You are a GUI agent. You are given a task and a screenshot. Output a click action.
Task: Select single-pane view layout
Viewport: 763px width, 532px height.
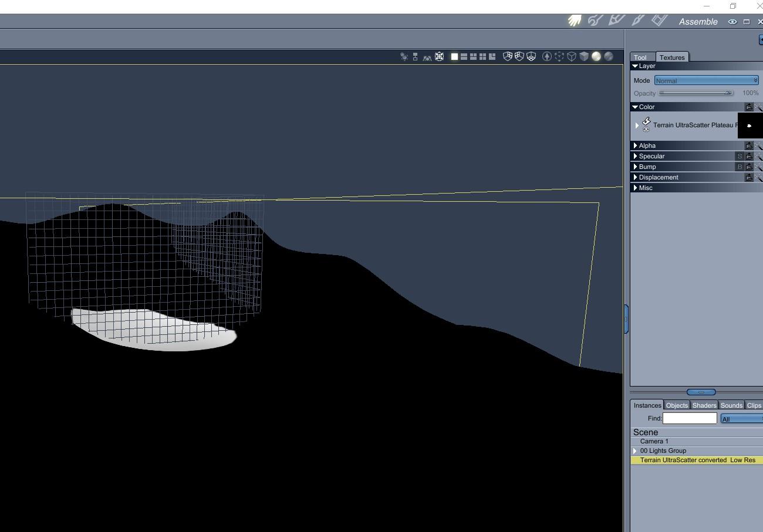[454, 57]
